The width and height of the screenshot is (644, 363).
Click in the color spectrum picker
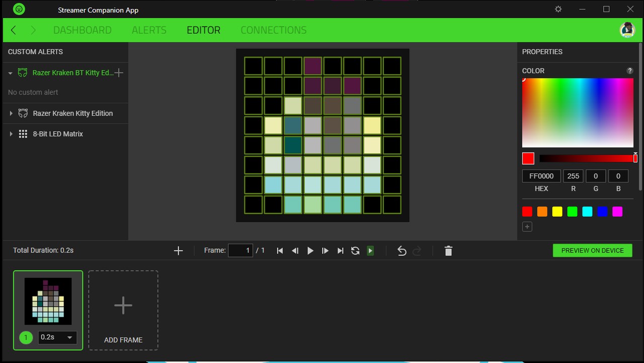[x=578, y=113]
